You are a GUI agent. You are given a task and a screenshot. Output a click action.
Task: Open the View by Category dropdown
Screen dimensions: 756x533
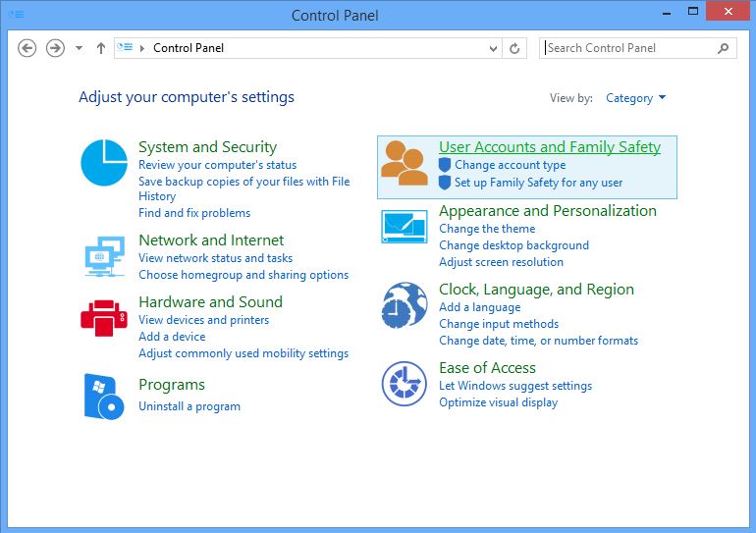[635, 98]
